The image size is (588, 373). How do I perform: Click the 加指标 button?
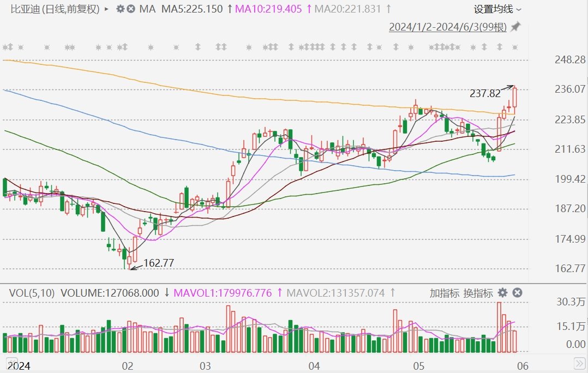(445, 293)
